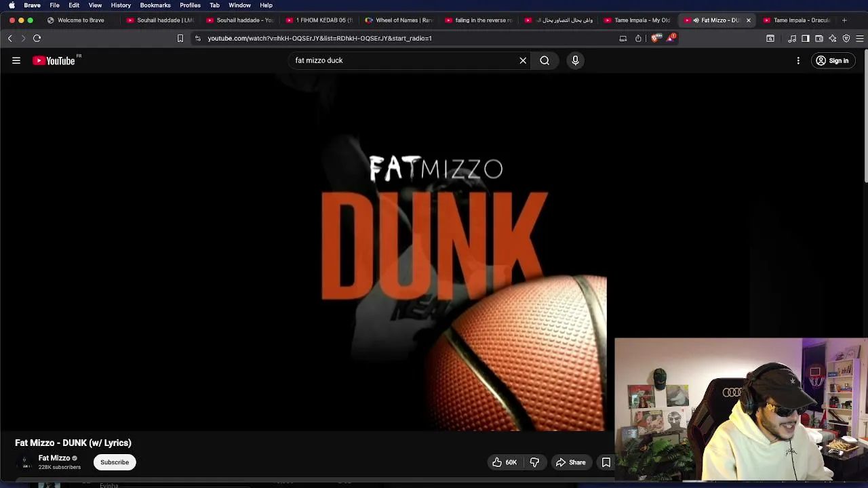The width and height of the screenshot is (868, 488).
Task: Open the tab search icon in toolbar
Action: coord(770,39)
